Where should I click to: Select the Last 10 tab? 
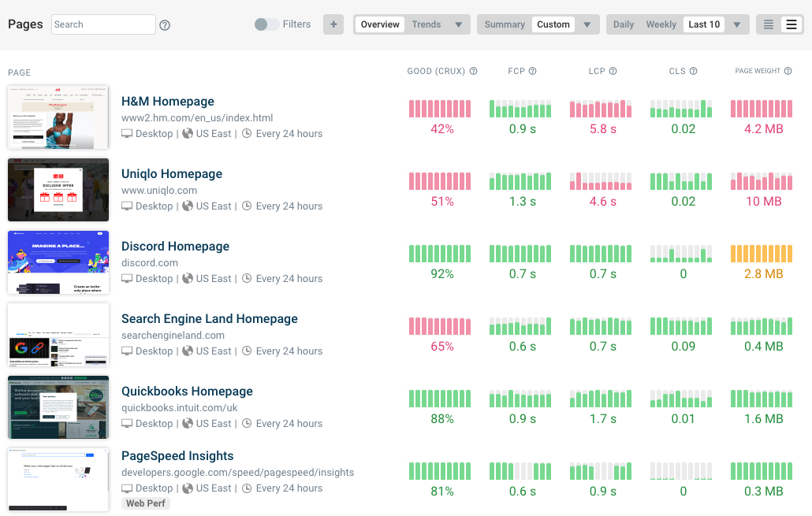(704, 24)
